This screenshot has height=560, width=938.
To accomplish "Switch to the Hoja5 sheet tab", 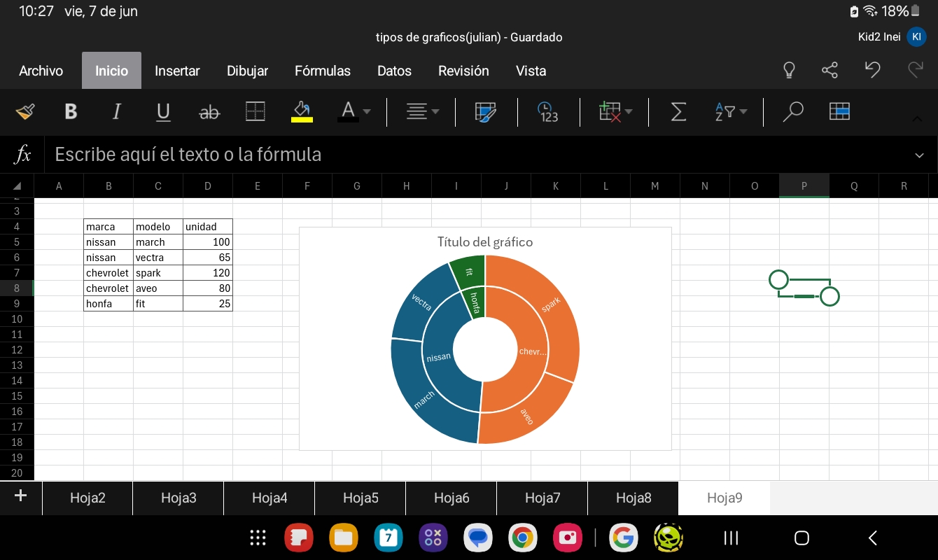I will [x=360, y=498].
